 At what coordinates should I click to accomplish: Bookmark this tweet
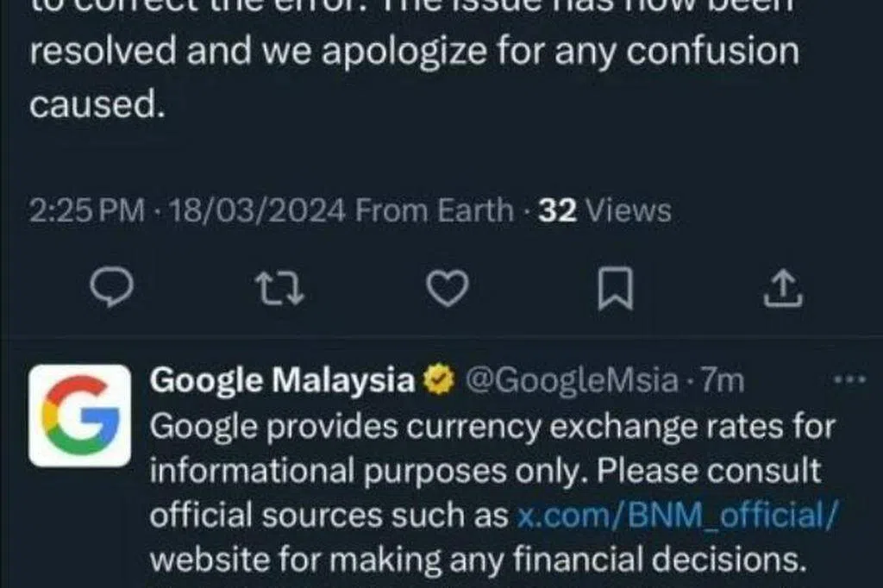616,289
